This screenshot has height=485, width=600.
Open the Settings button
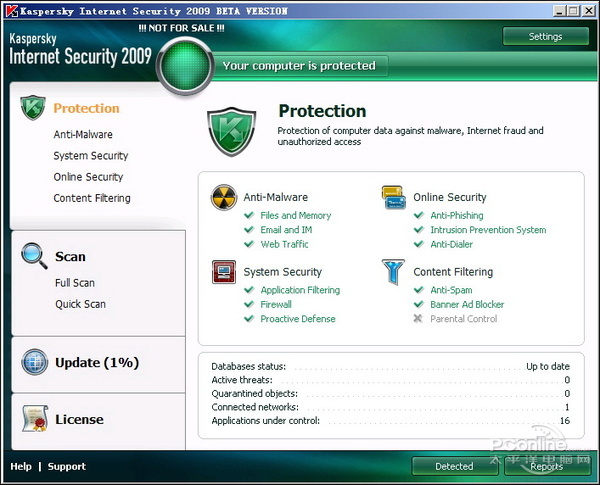(x=546, y=36)
